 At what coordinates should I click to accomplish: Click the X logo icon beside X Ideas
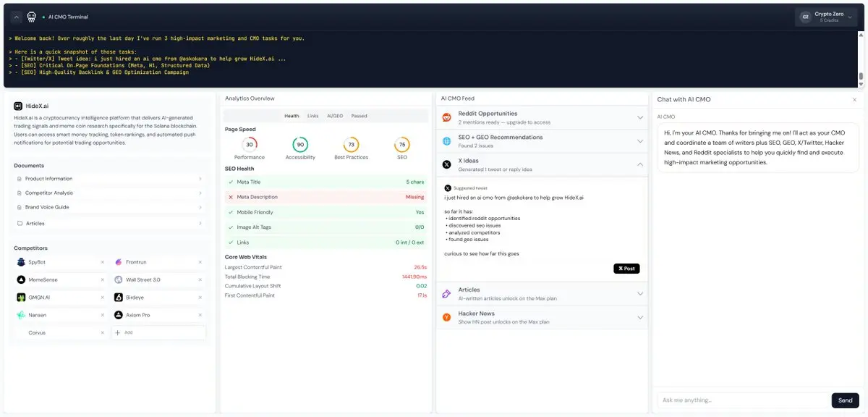click(446, 164)
